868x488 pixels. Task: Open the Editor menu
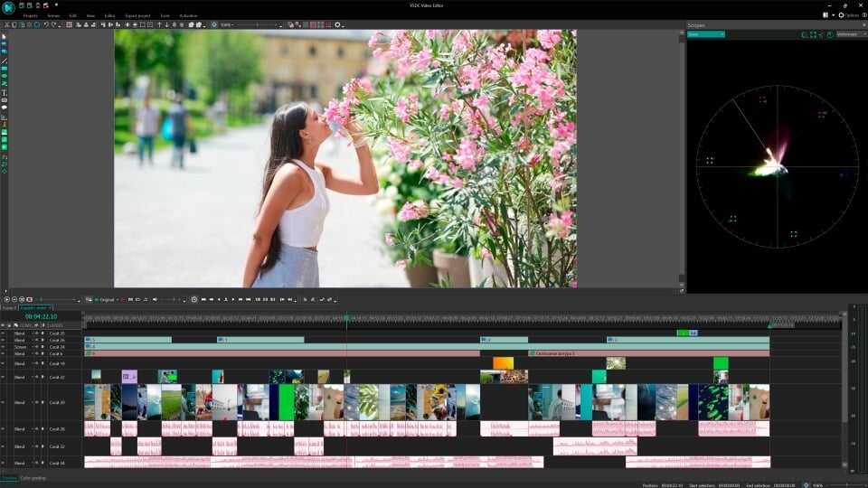point(109,15)
